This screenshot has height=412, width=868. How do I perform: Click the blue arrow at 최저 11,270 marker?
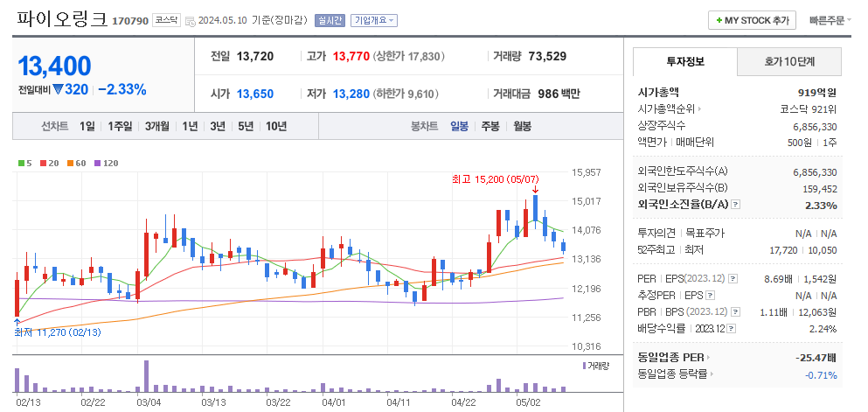tap(17, 322)
